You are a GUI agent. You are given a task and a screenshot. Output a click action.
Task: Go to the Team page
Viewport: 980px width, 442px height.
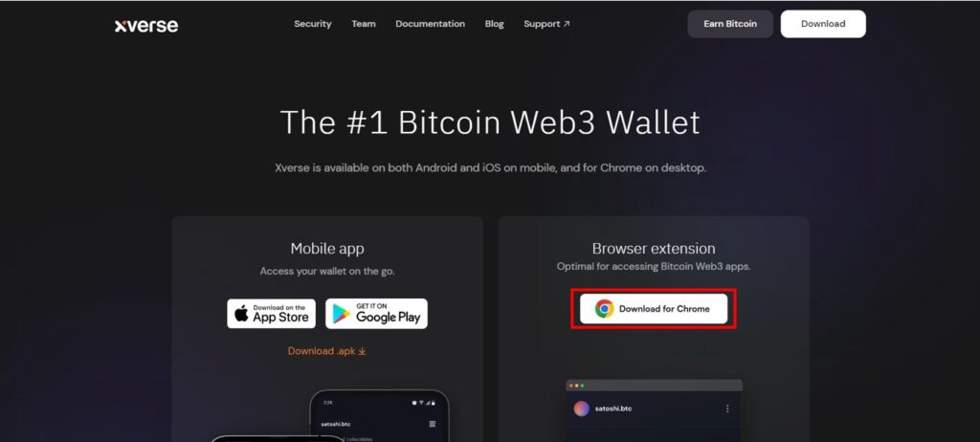point(363,24)
